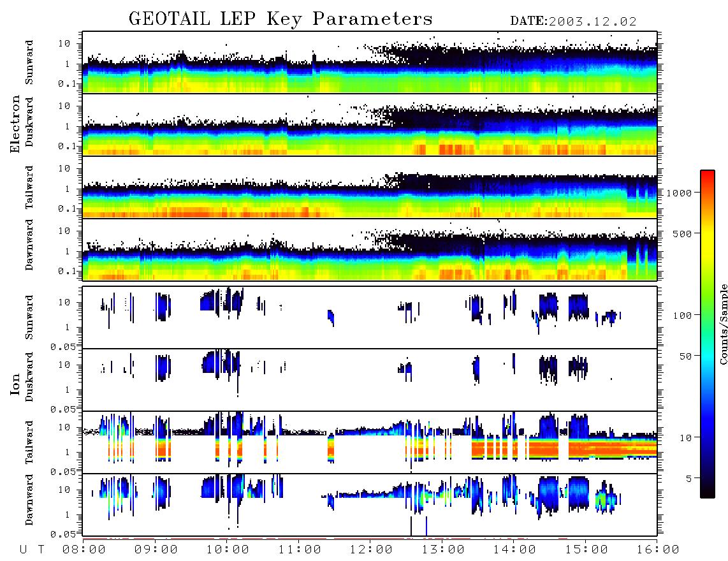This screenshot has height=561, width=728.
Task: Click the 0.05 tick of Ion Sunward axis
Action: point(62,346)
